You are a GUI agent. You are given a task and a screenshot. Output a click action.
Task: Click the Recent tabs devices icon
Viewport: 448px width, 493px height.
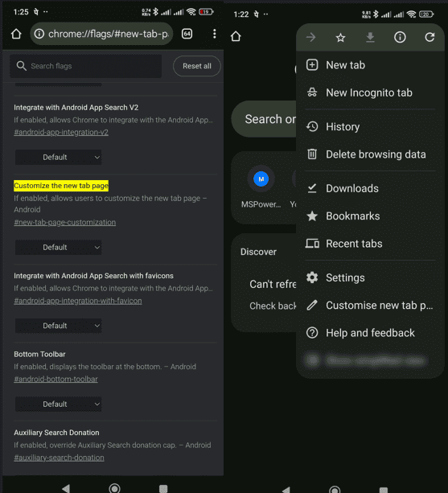point(312,244)
